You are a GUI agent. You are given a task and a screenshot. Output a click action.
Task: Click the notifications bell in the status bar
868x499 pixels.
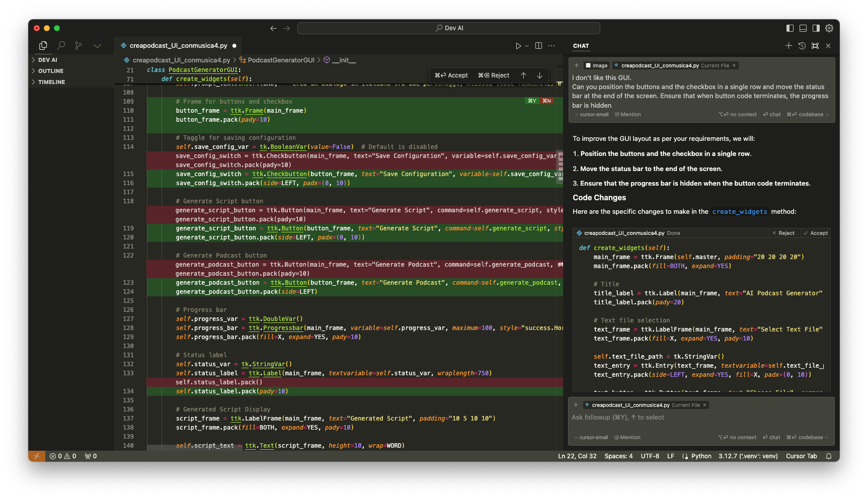click(829, 456)
